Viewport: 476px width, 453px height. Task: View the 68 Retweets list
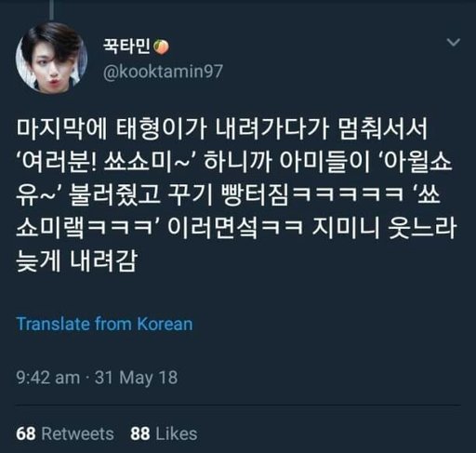pos(65,433)
